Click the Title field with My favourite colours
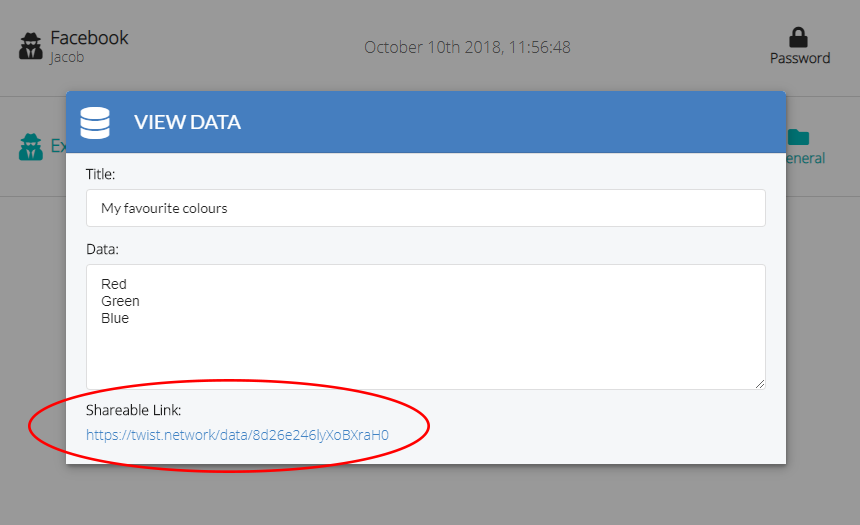The width and height of the screenshot is (860, 525). (x=426, y=208)
